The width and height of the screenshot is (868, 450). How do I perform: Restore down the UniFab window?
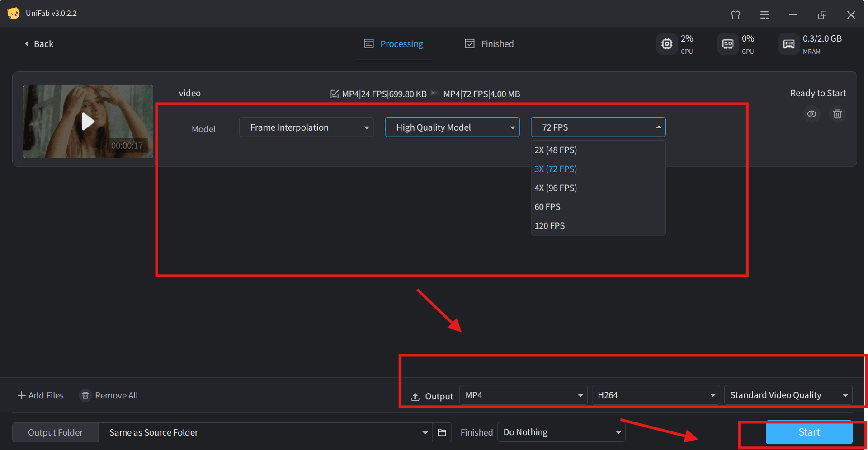pos(822,15)
